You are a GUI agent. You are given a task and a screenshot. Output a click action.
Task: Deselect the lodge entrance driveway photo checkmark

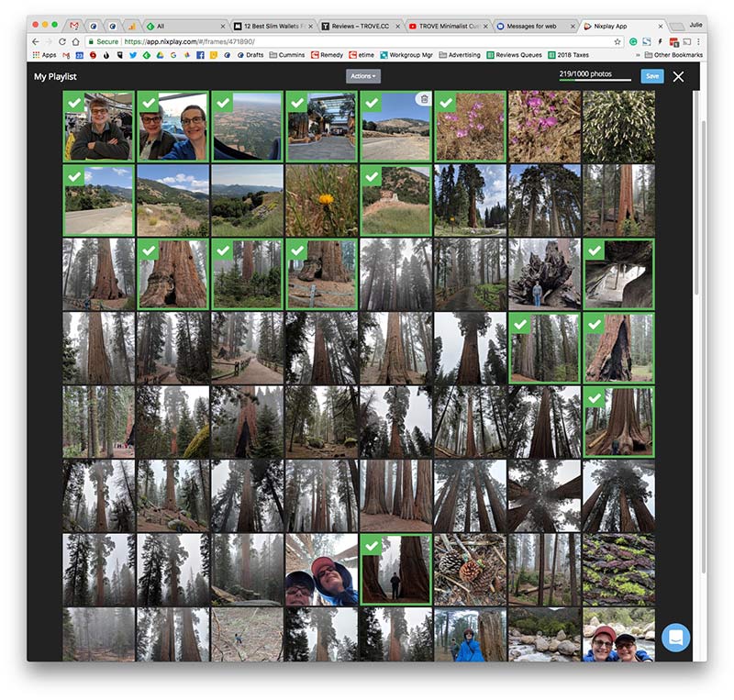click(297, 103)
